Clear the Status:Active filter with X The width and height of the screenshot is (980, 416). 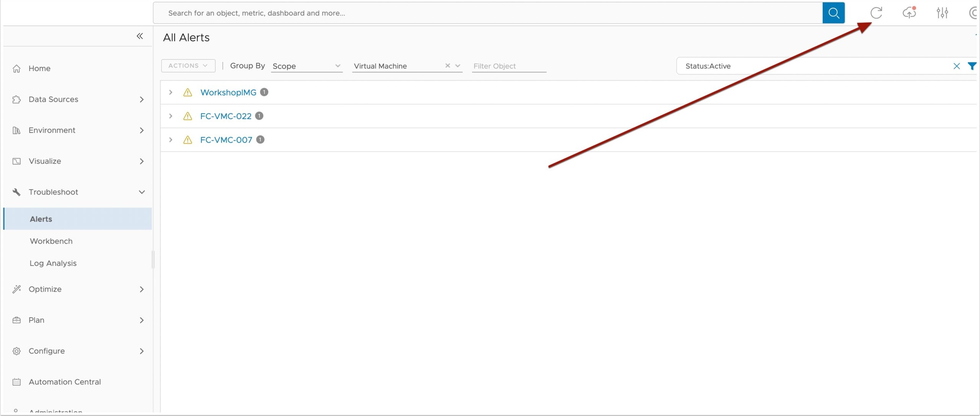[957, 66]
